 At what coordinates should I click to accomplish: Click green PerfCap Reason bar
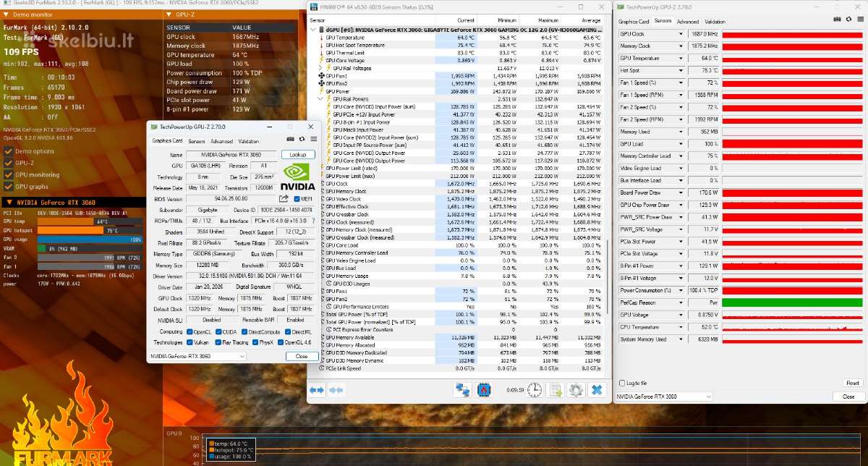click(792, 302)
